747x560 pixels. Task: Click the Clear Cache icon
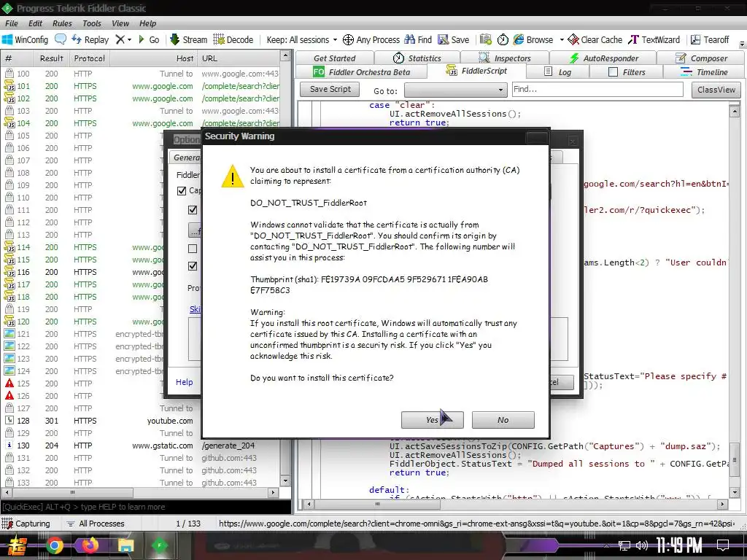[573, 39]
